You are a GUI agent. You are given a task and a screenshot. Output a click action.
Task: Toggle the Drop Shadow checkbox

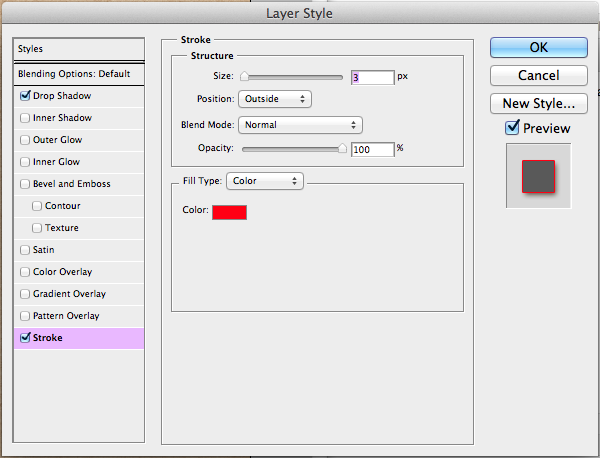(25, 96)
